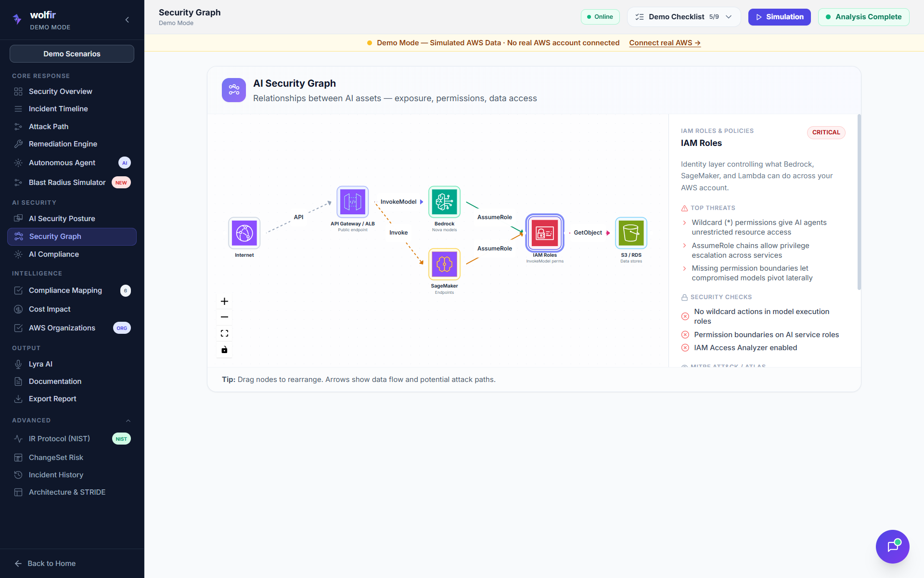Toggle the graph interactivity lock
924x578 pixels.
click(224, 350)
